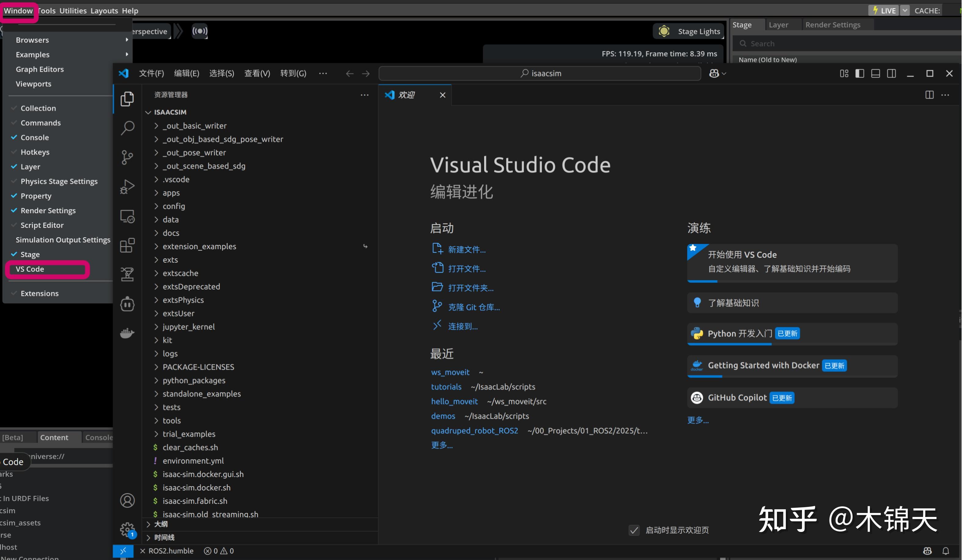Open the recent ws_moveit workspace

click(x=450, y=372)
